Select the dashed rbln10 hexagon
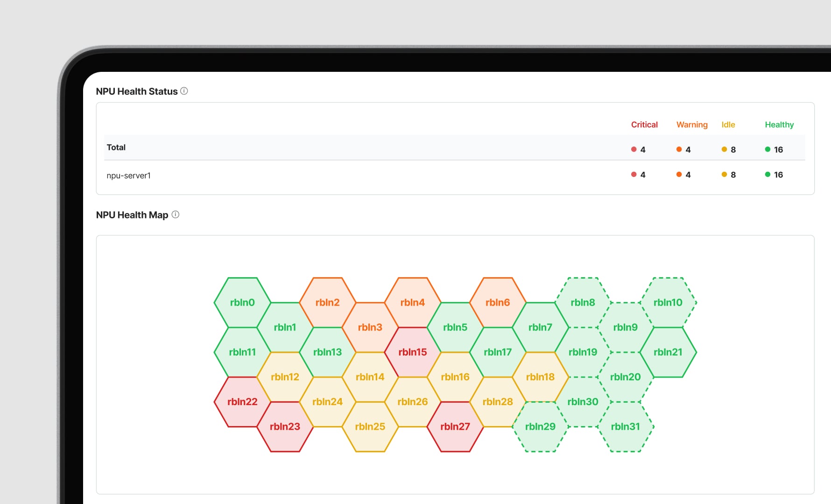Image resolution: width=831 pixels, height=504 pixels. tap(668, 302)
